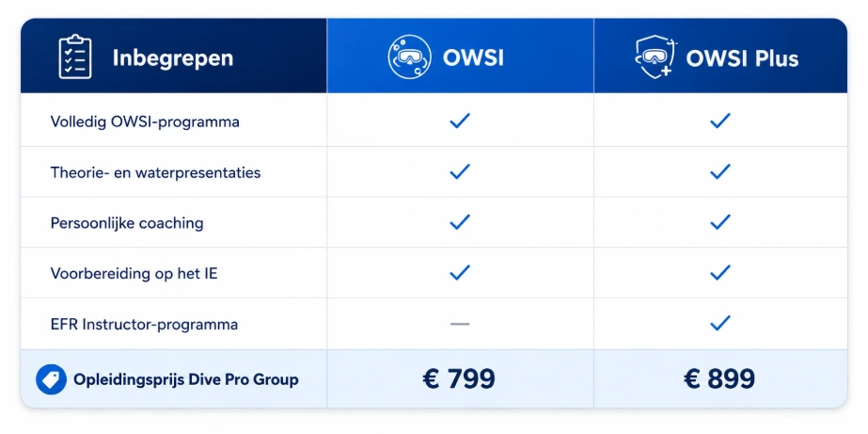Viewport: 868px width, 434px height.
Task: Click the dash in OWSI's EFR Instructor-programma row
Action: pyautogui.click(x=460, y=324)
